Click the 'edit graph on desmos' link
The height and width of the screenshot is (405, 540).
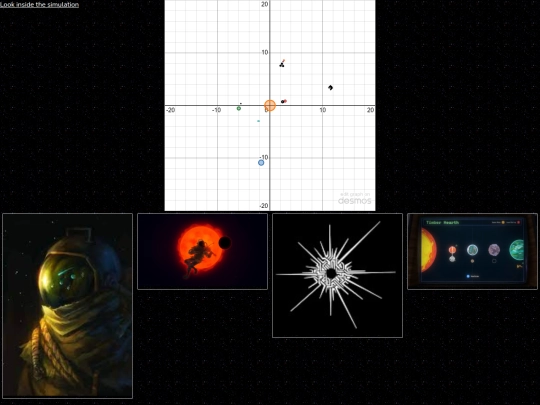355,198
